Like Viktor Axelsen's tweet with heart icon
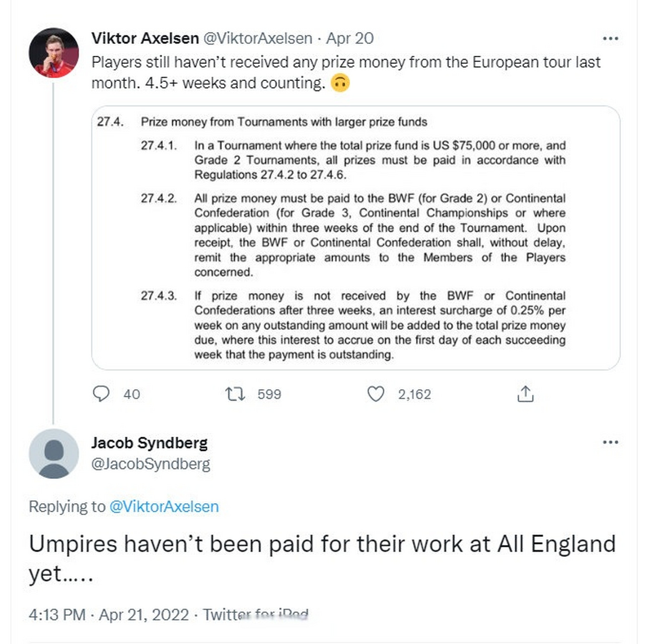The height and width of the screenshot is (644, 653). point(376,394)
